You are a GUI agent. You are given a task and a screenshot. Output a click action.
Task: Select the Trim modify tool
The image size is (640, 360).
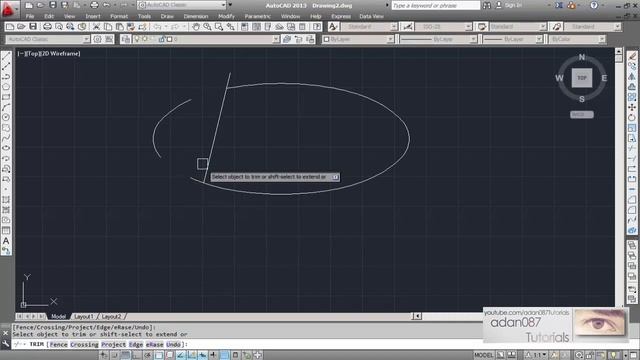[x=632, y=148]
